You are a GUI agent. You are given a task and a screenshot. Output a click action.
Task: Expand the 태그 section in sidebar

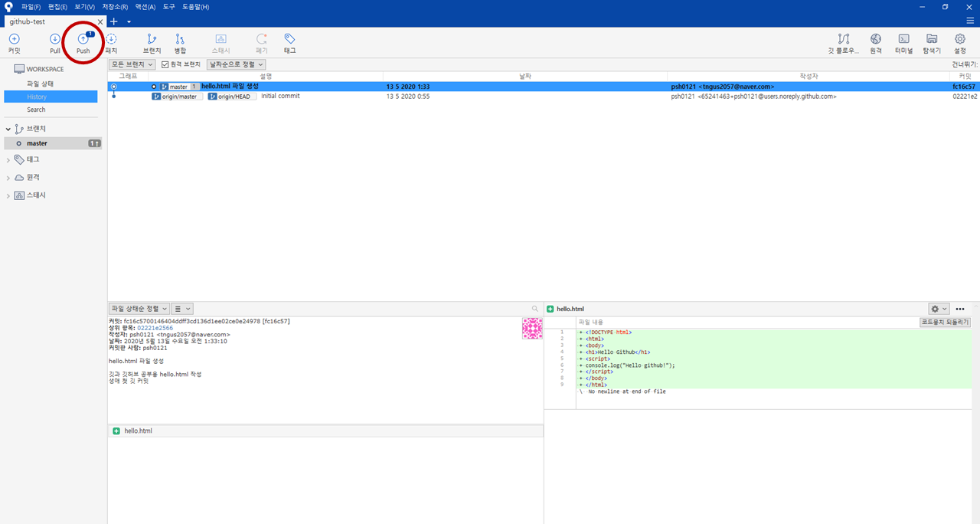[8, 159]
